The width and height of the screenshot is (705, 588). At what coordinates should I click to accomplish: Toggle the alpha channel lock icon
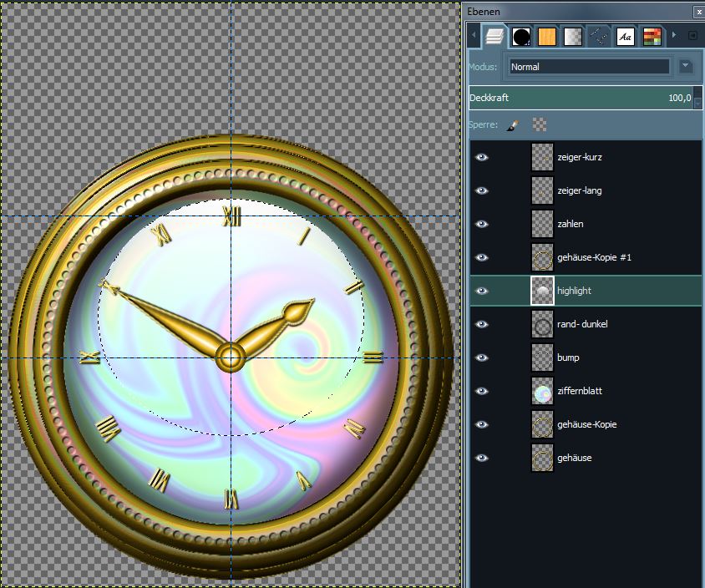click(x=540, y=125)
